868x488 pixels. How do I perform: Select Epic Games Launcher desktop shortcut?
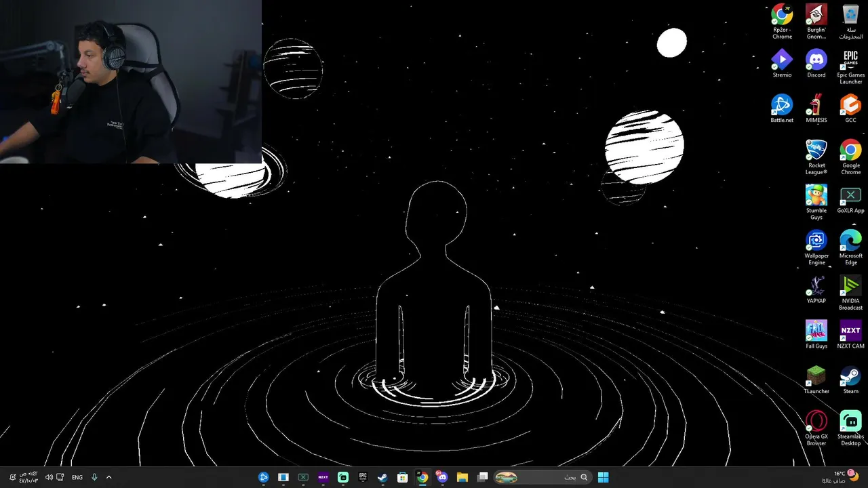coord(850,67)
